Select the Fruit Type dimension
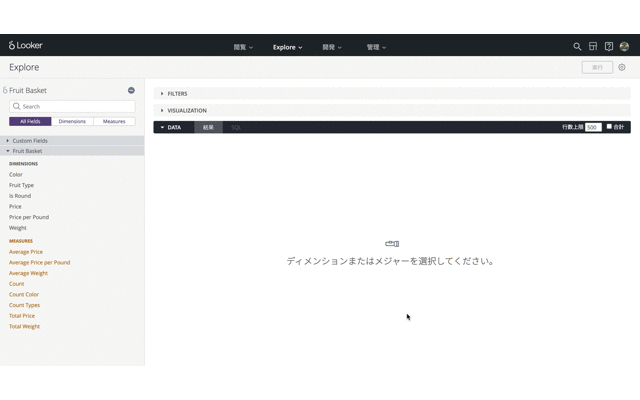Image resolution: width=640 pixels, height=400 pixels. pyautogui.click(x=21, y=185)
